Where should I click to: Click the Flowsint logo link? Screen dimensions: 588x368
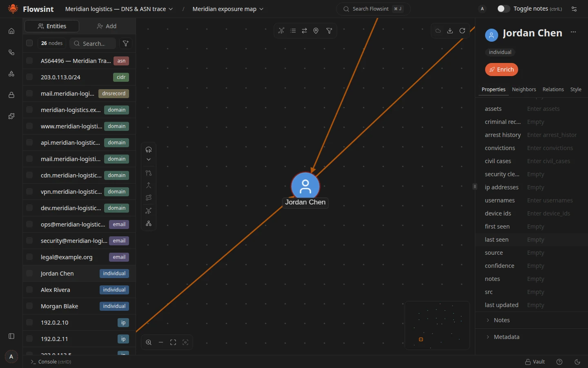coord(31,9)
